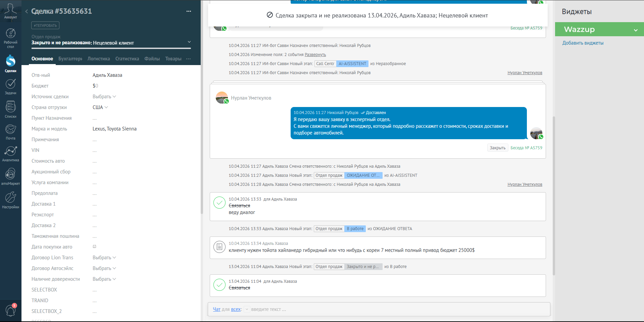644x322 pixels.
Task: Click the note icon at 10.04.2026 13:34
Action: pos(219,247)
